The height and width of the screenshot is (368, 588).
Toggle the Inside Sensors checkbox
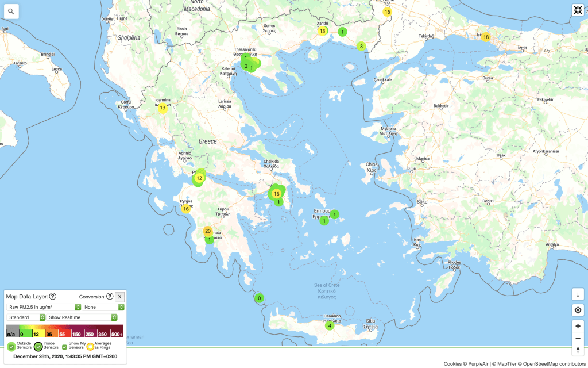(38, 346)
